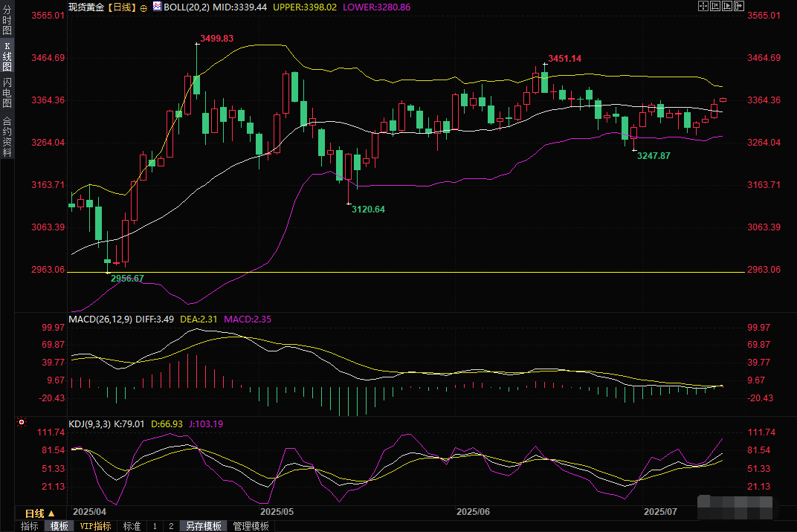Select template slot 1
The image size is (797, 532).
point(155,526)
